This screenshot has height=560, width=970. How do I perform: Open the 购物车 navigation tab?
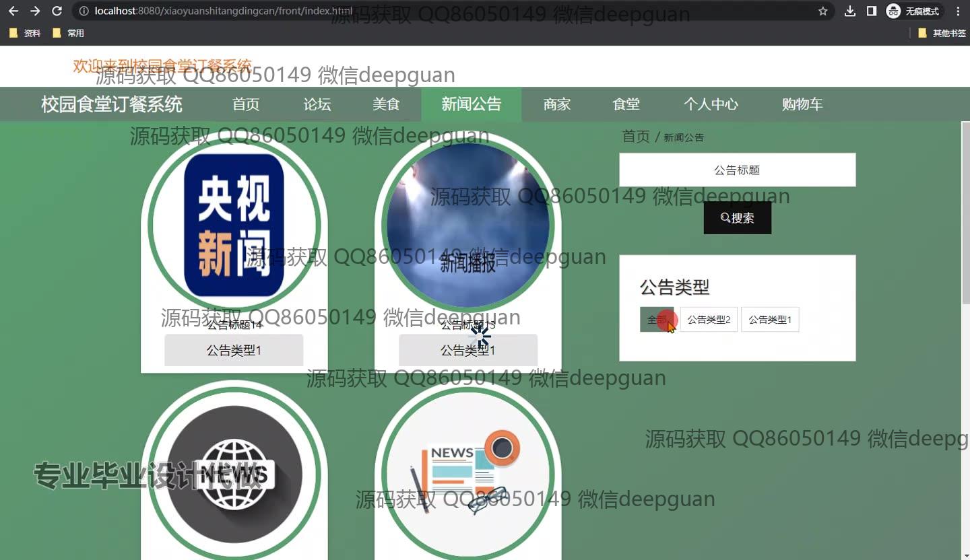coord(802,104)
